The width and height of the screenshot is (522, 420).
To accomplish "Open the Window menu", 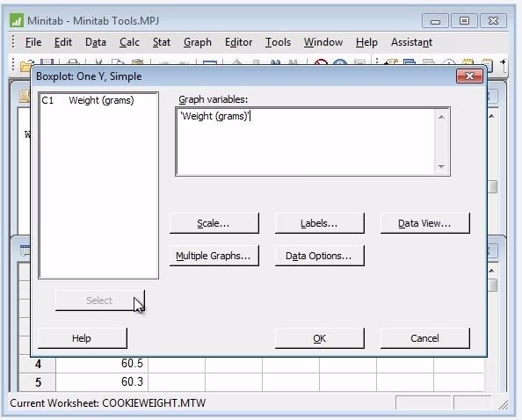I will click(x=323, y=42).
